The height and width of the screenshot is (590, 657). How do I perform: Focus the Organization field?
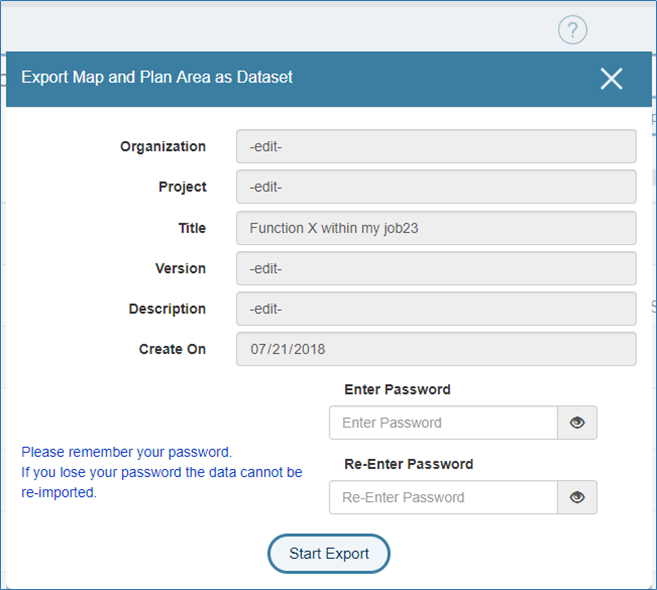436,146
